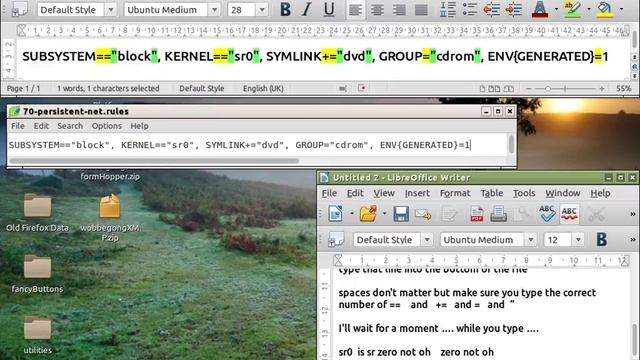Open Options menu in the rules editor
The image size is (640, 360).
[x=107, y=126]
